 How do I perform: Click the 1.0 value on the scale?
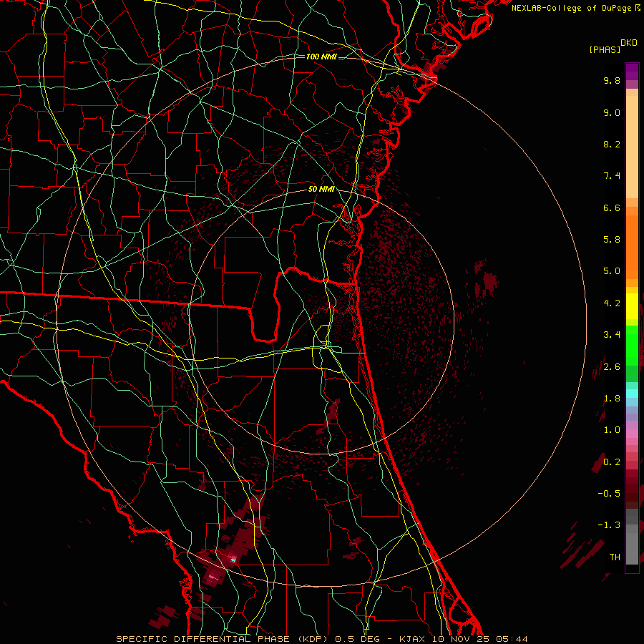pos(612,430)
